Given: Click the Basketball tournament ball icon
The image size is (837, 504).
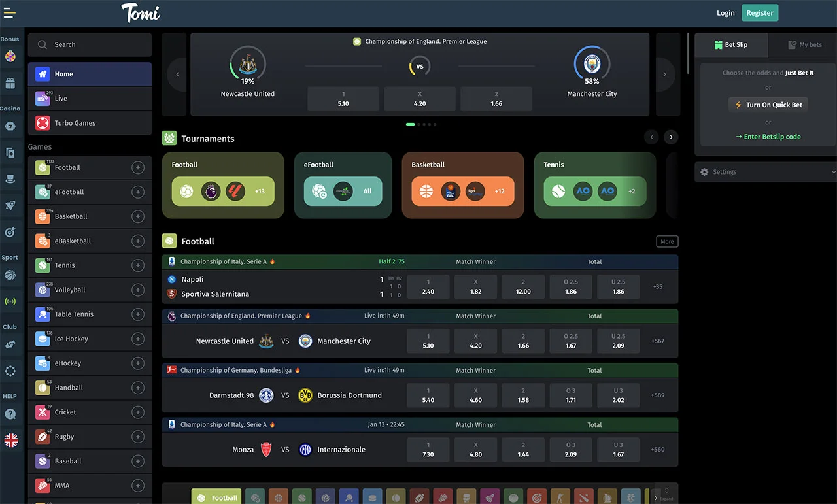Looking at the screenshot, I should pyautogui.click(x=426, y=192).
